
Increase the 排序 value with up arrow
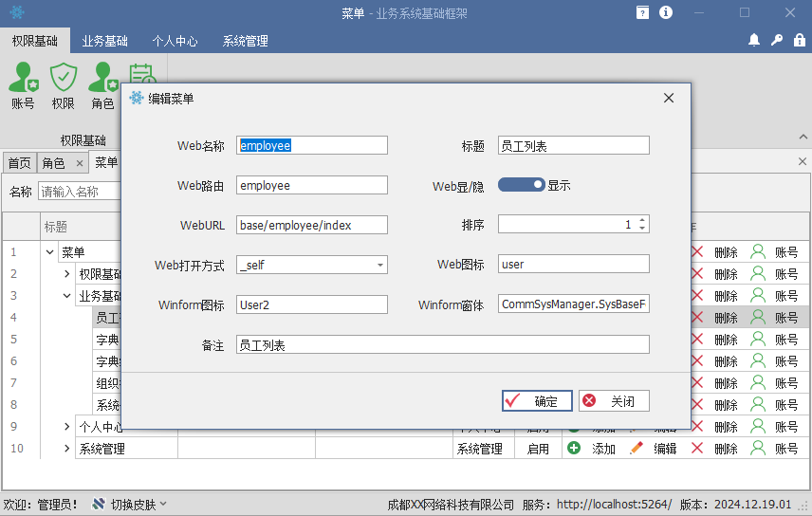tap(642, 220)
